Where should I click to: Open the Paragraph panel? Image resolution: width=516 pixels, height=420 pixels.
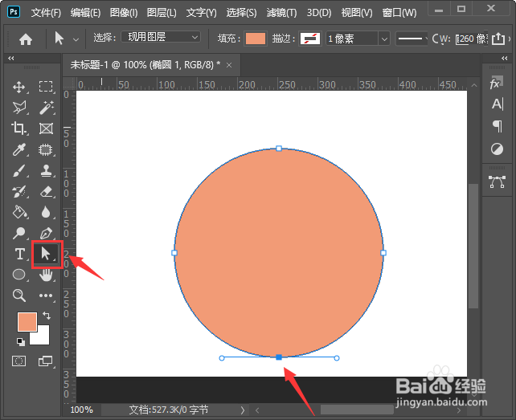[498, 126]
